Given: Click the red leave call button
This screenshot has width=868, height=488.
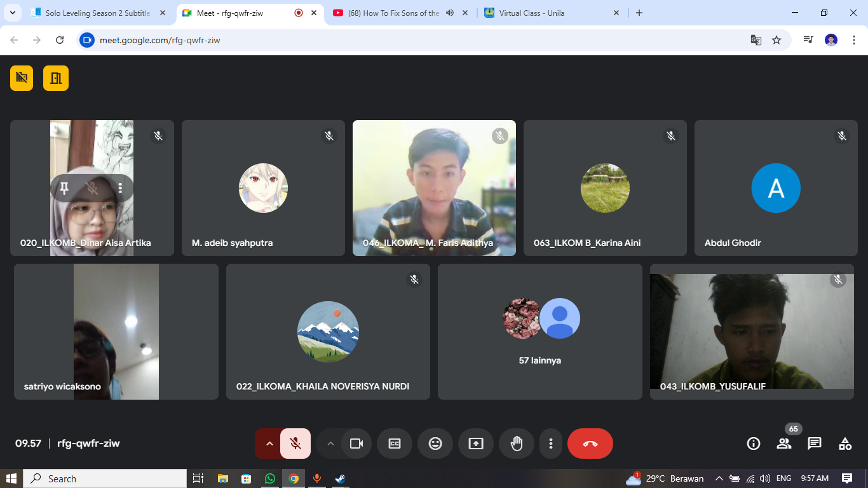Looking at the screenshot, I should point(590,444).
